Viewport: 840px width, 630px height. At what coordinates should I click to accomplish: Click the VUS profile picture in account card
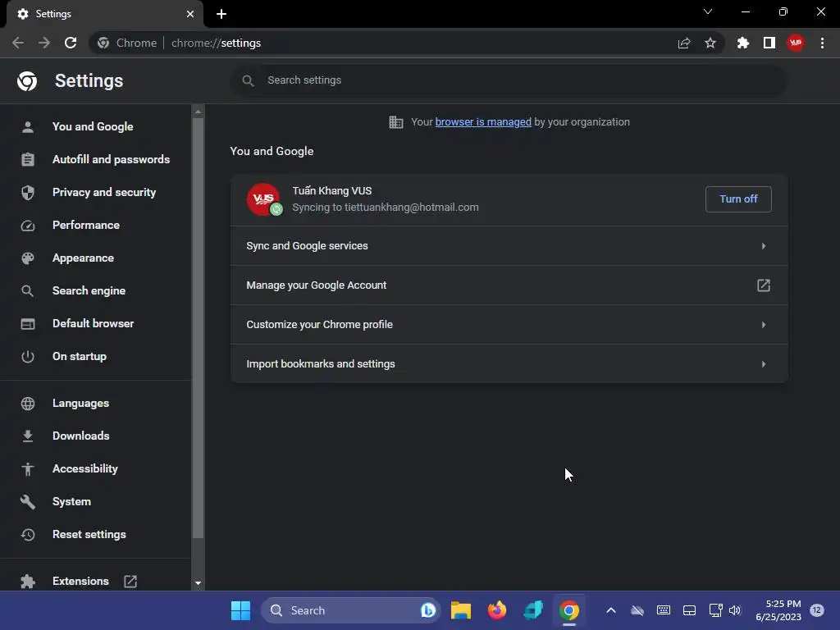263,199
